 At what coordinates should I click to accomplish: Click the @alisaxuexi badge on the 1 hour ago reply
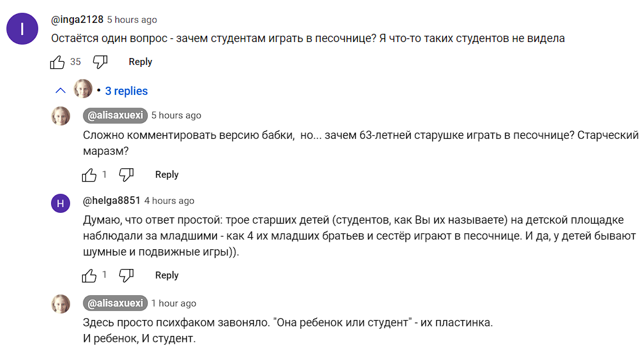115,303
